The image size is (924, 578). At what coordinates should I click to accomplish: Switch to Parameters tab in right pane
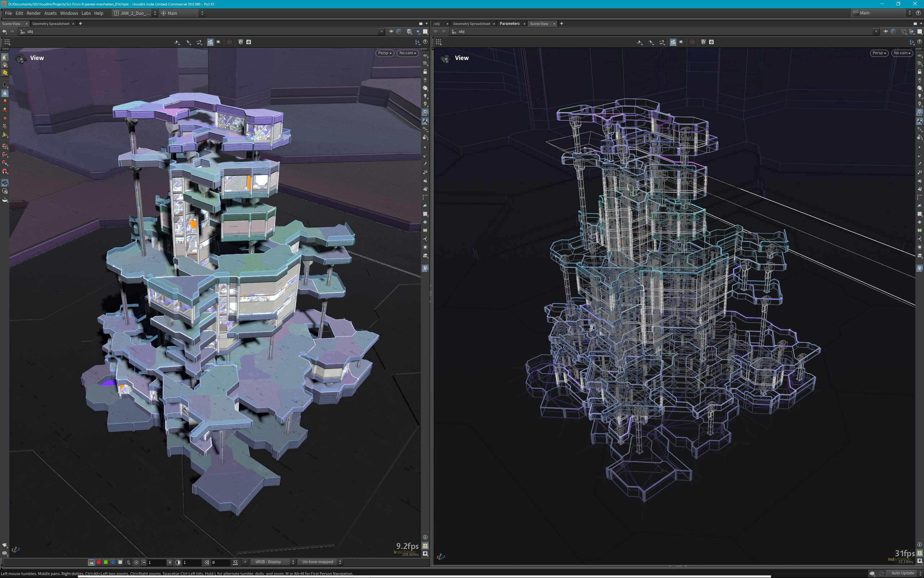click(509, 24)
